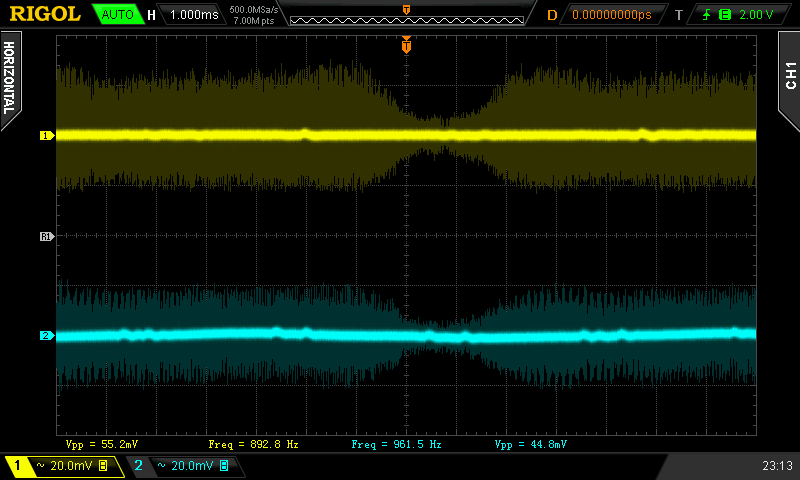Click the waveform memory overview bar
The image size is (800, 480).
[407, 20]
